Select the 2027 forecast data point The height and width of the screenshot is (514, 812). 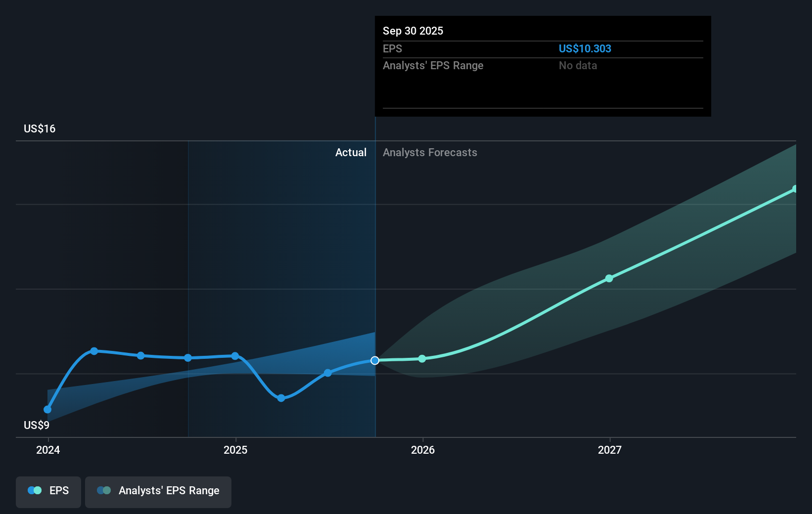pyautogui.click(x=609, y=278)
